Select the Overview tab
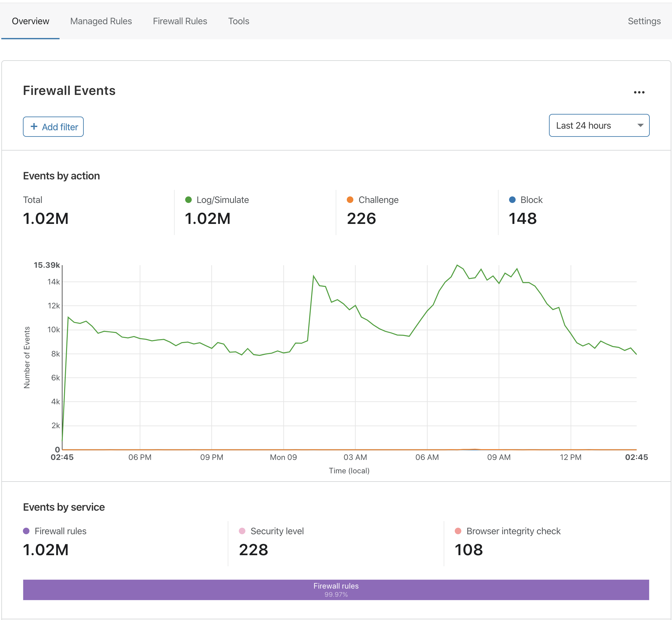Screen dimensions: 672x620 click(30, 21)
